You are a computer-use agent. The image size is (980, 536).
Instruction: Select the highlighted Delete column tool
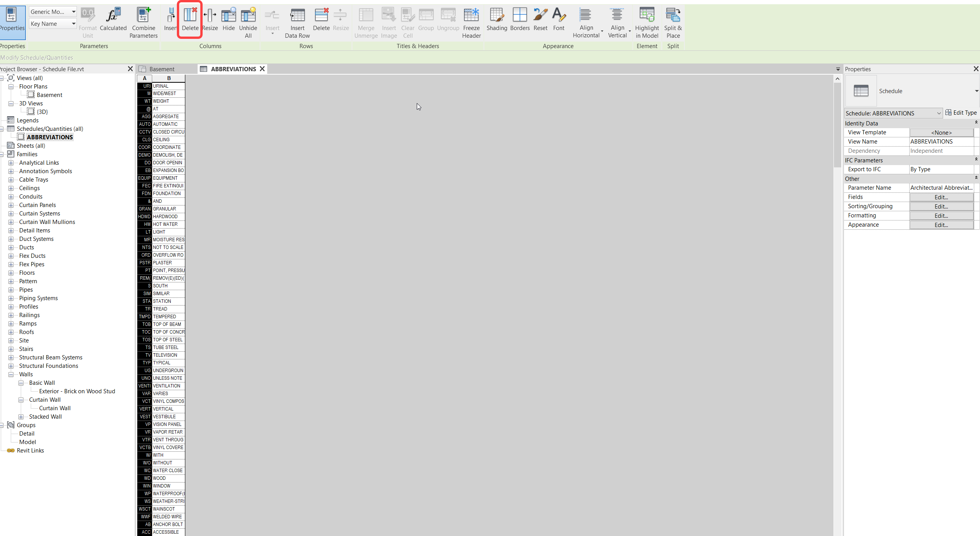click(190, 19)
